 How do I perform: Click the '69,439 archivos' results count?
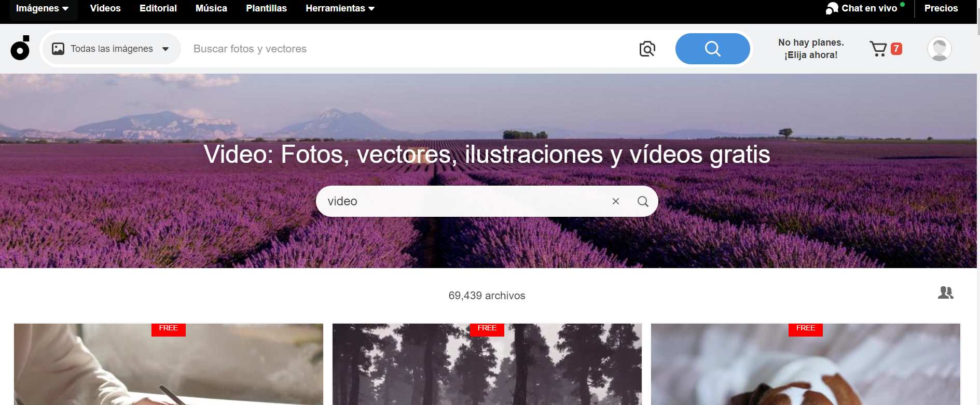[487, 296]
